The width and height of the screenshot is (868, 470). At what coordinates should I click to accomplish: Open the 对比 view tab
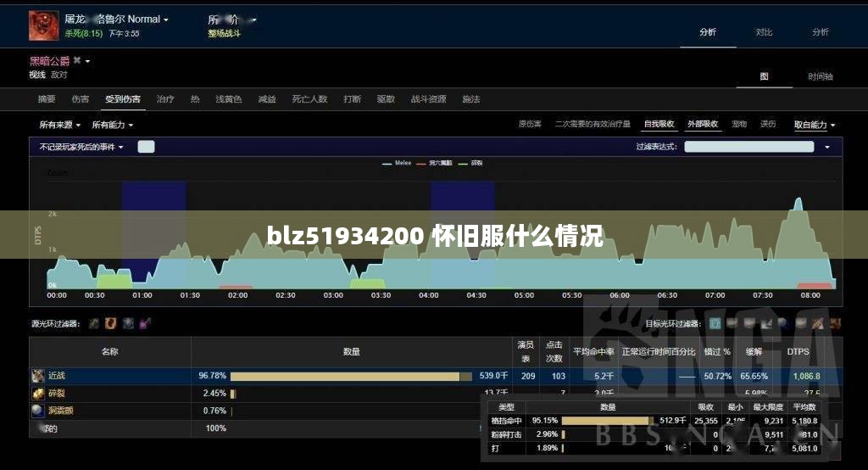pos(764,32)
